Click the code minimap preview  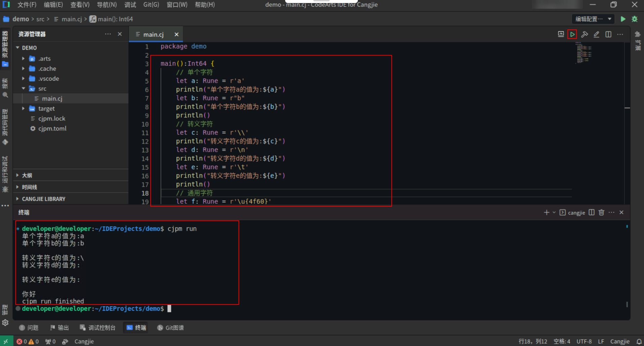click(584, 53)
